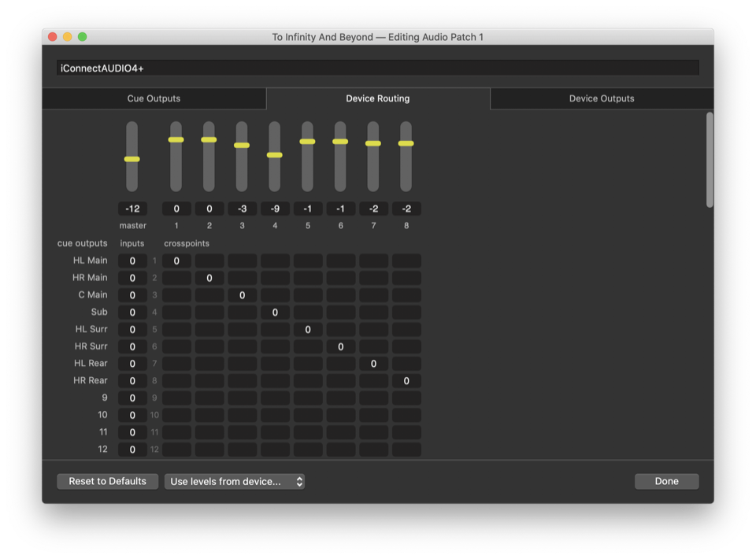Switch to the Cue Outputs tab
Screen dimensions: 756x559
point(154,98)
